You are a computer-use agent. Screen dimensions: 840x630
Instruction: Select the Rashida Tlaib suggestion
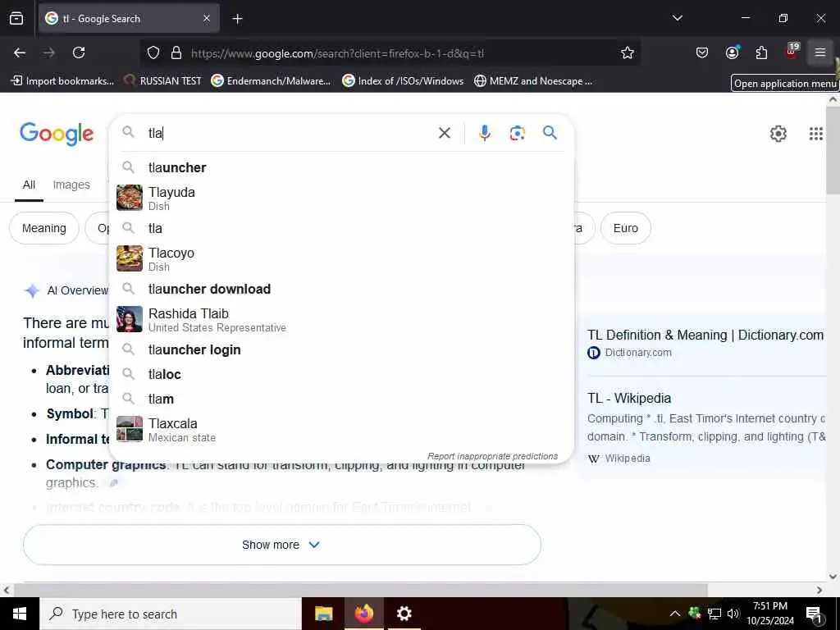(341, 319)
